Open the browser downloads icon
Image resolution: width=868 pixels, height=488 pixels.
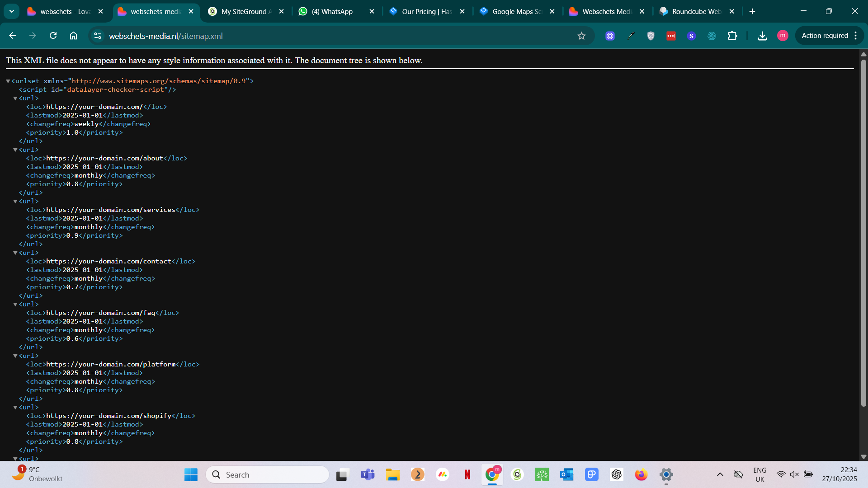tap(762, 36)
